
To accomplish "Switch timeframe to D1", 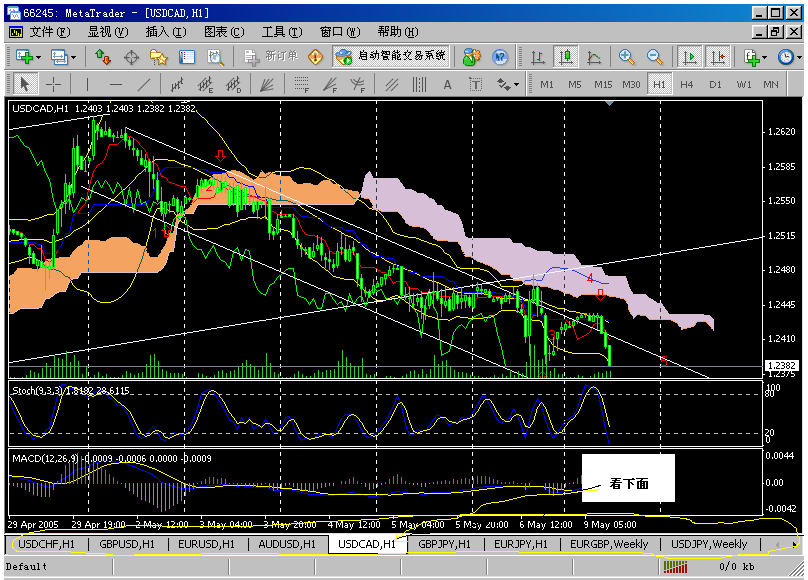I will point(714,84).
